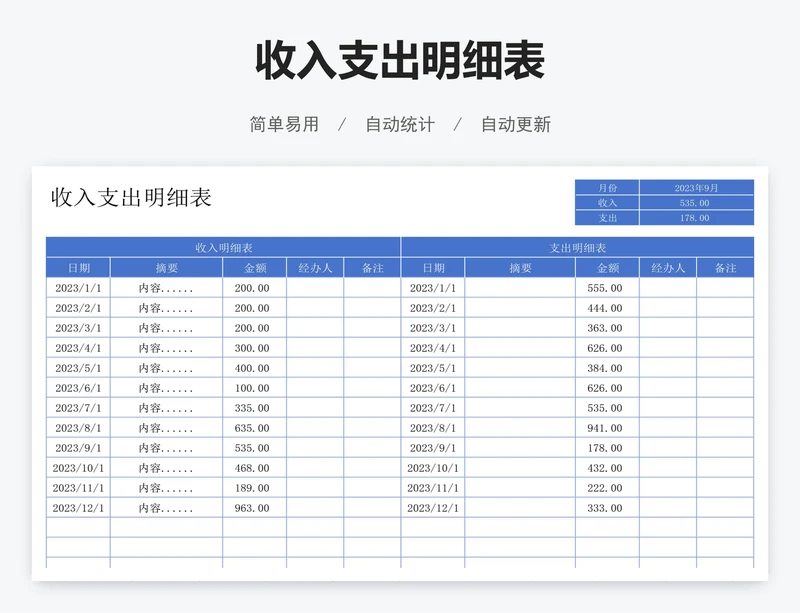
Task: Select expense amount 384.00 cell
Action: (x=607, y=368)
